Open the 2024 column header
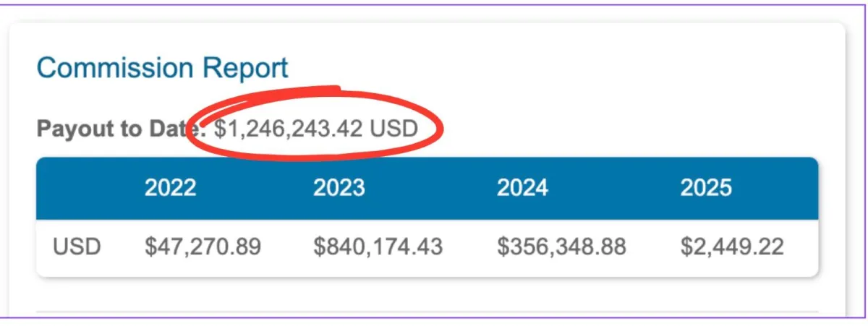 tap(522, 188)
